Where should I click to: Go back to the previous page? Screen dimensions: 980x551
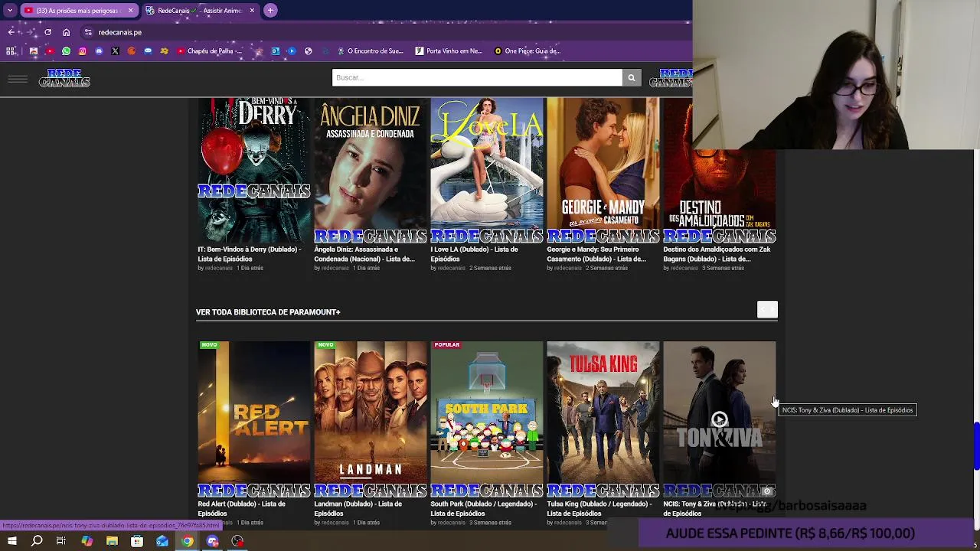pos(11,32)
